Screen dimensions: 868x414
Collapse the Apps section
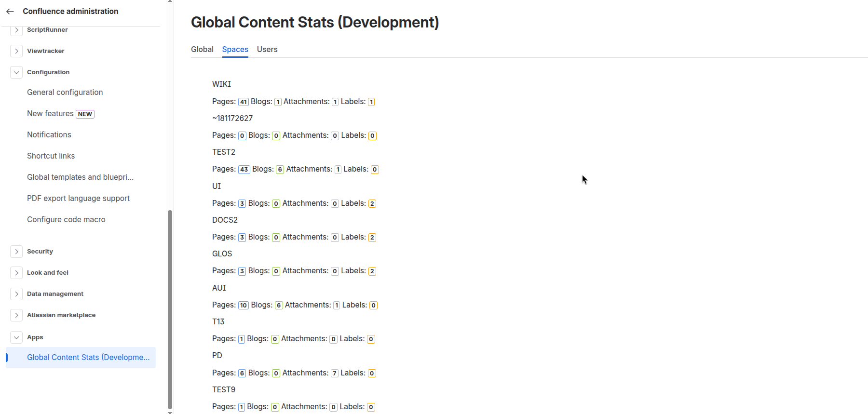(x=16, y=337)
